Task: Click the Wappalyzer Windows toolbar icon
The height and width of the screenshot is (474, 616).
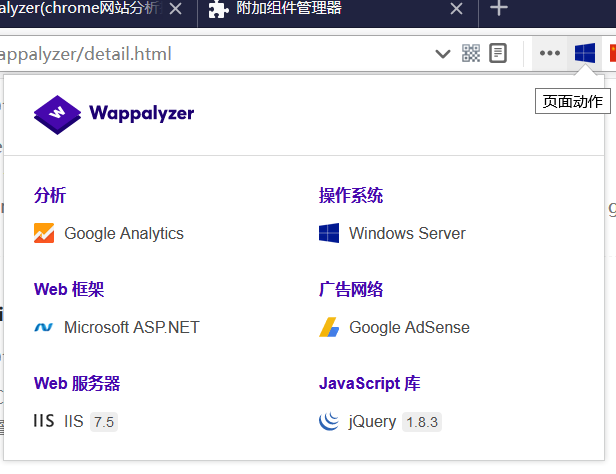Action: point(585,53)
